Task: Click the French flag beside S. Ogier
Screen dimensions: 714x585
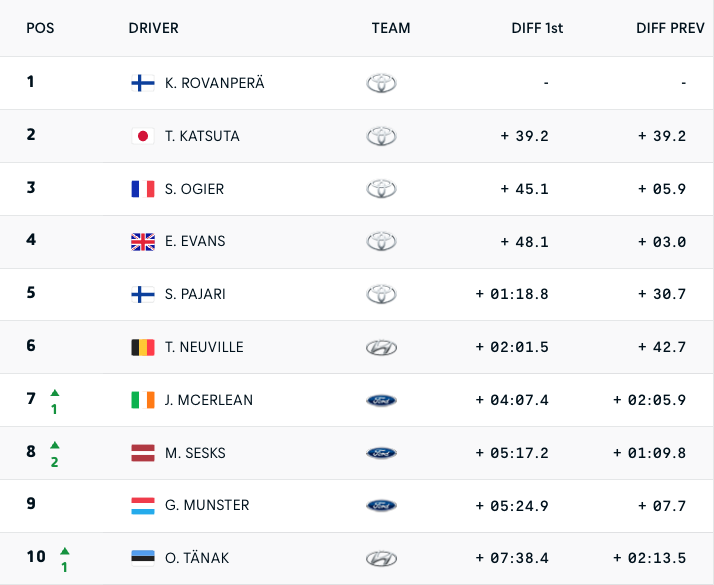Action: tap(143, 189)
